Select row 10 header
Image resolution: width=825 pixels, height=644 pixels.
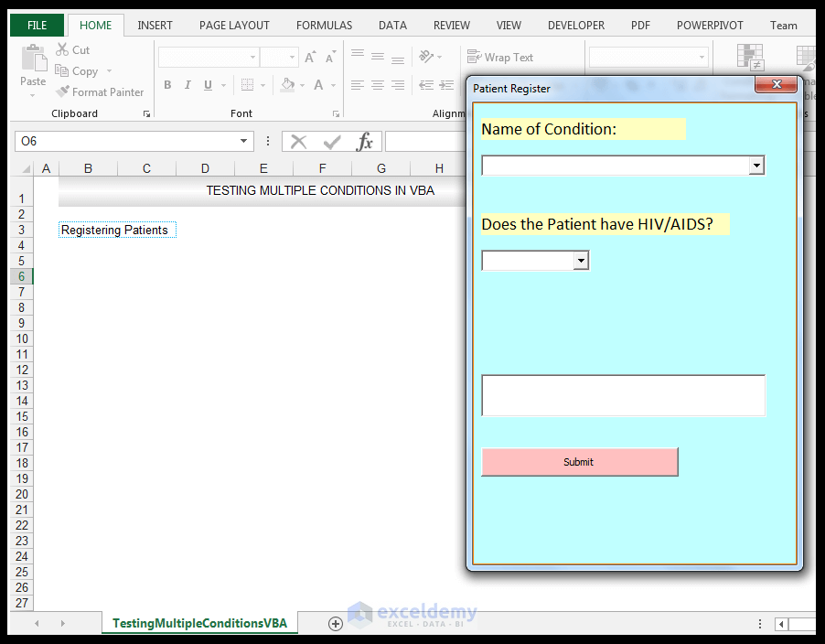pyautogui.click(x=22, y=338)
